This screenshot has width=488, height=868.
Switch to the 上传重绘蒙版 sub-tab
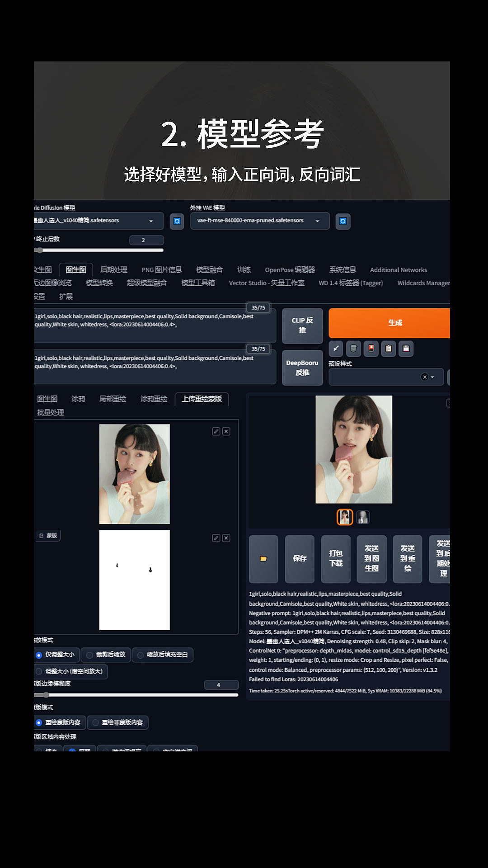pos(202,399)
